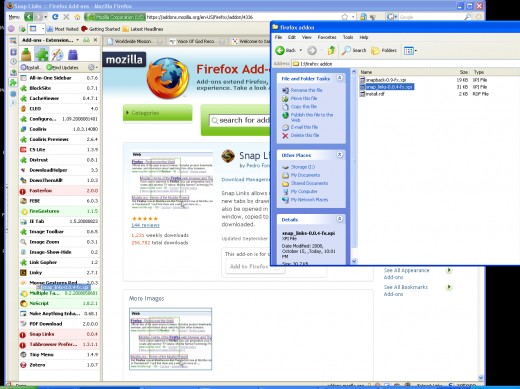The image size is (520, 389).
Task: Bookmark page with the star icon
Action: pyautogui.click(x=345, y=17)
